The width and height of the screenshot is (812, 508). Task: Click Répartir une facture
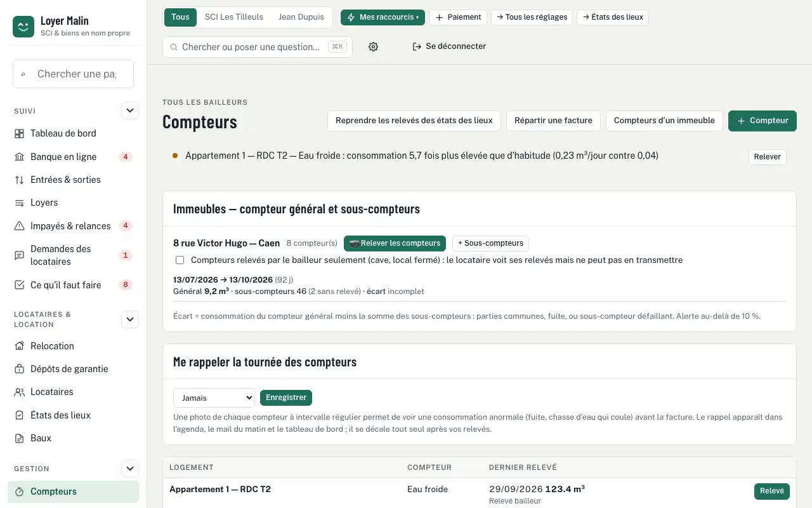(x=553, y=121)
